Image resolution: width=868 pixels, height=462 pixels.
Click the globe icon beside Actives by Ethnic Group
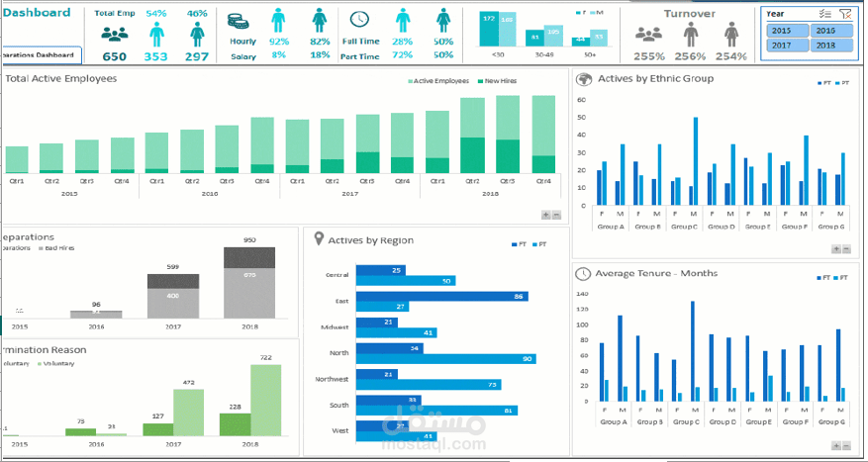click(584, 79)
